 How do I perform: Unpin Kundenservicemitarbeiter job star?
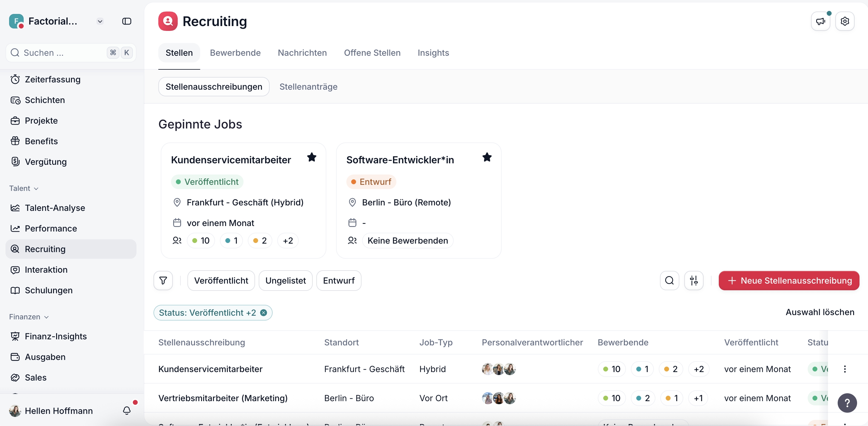point(312,157)
